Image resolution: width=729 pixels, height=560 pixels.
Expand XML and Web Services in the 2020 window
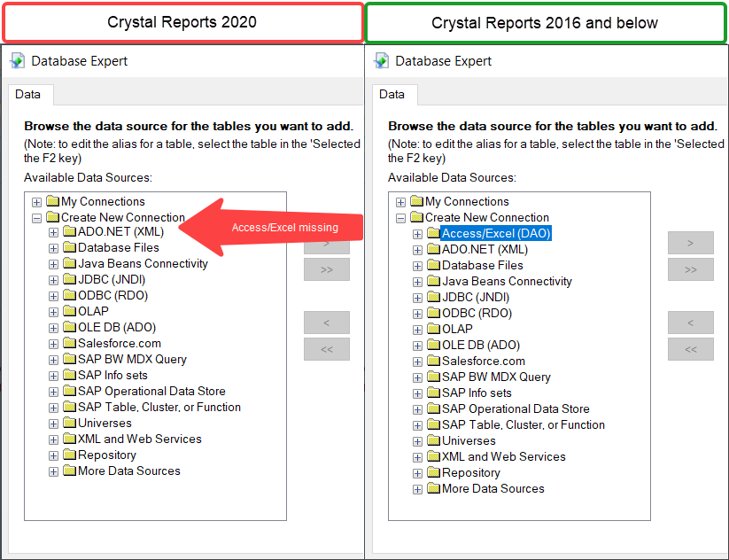coord(53,439)
